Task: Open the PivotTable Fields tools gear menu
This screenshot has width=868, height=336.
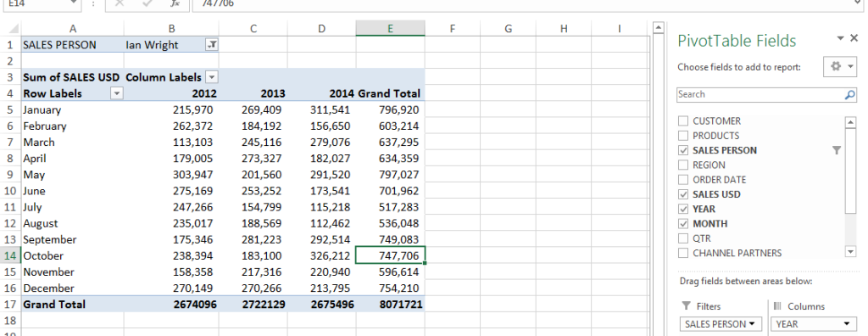Action: (840, 66)
